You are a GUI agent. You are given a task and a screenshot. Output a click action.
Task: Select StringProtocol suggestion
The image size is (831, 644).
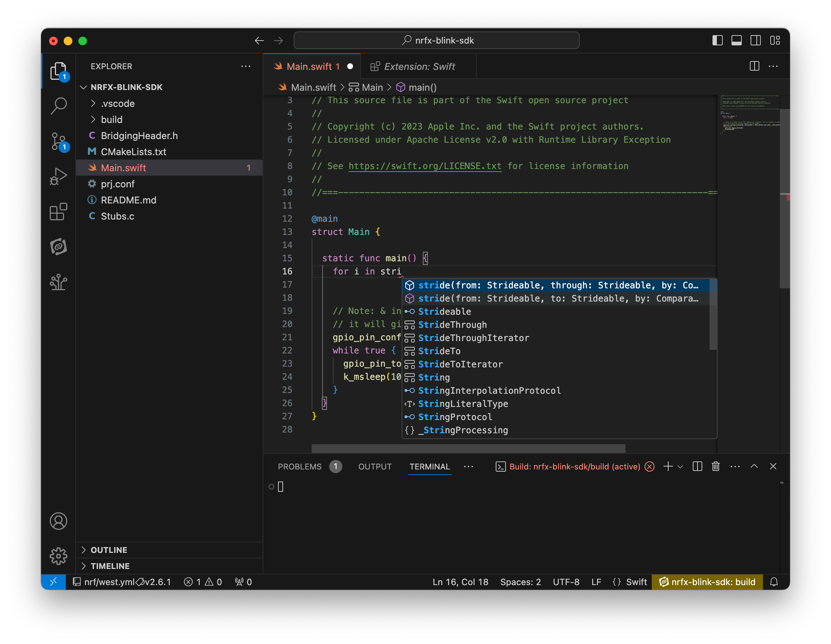click(556, 417)
